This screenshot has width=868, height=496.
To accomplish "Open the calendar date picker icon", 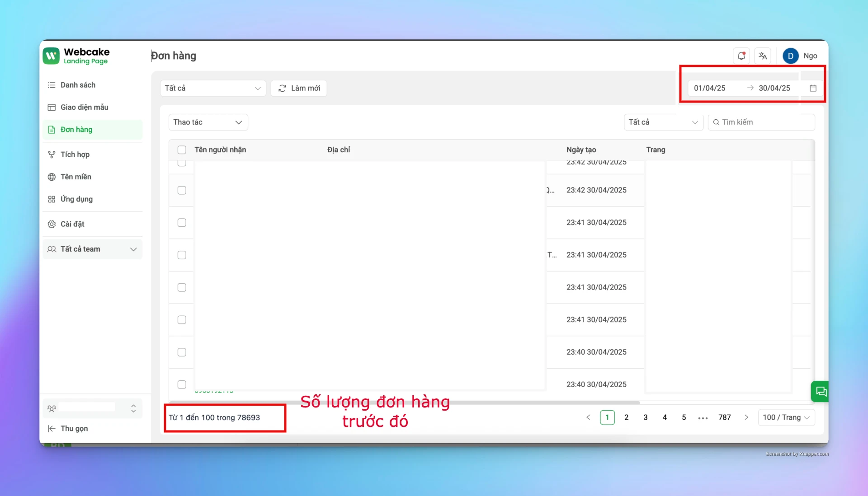I will (813, 88).
